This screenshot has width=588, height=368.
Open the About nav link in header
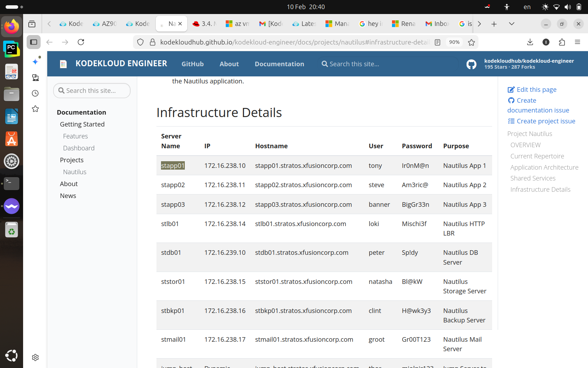pos(229,64)
